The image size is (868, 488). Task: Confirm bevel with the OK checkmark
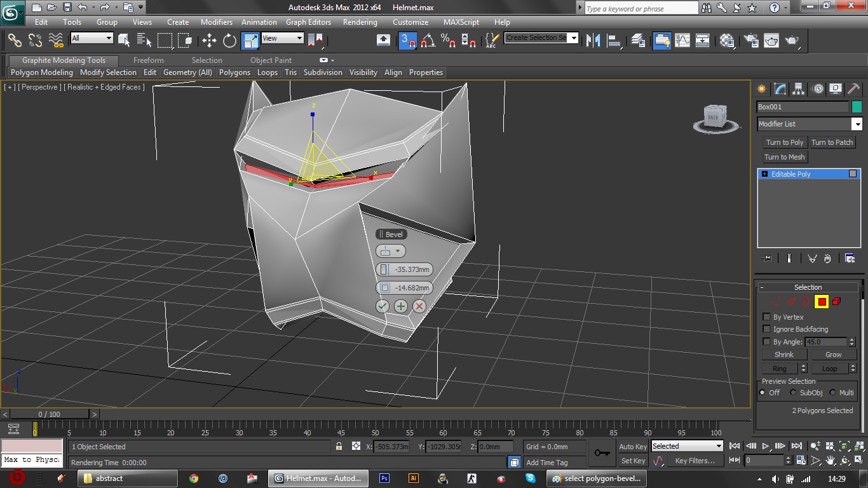tap(382, 306)
